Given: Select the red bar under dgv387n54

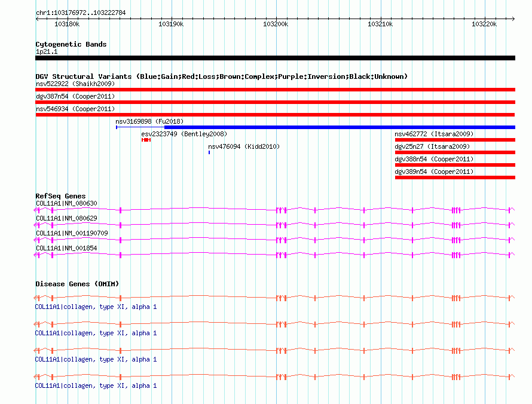Looking at the screenshot, I should coord(275,102).
